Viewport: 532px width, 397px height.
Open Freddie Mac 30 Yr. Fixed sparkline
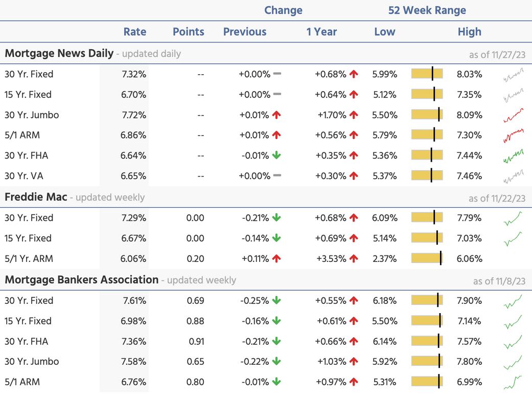513,218
